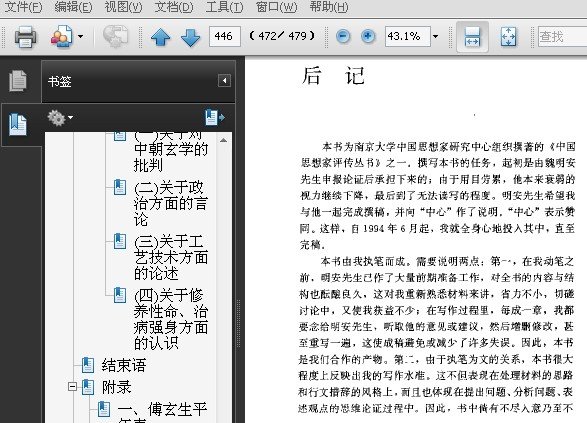Screen dimensions: 587x423
Task: Click the Print icon in toolbar
Action: 25,37
